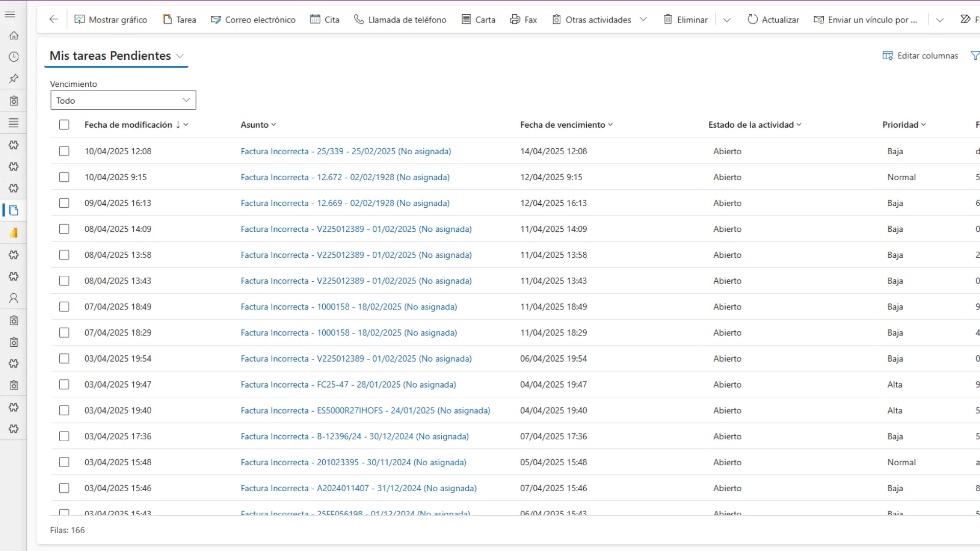
Task: Click the Home icon in left sidebar
Action: coord(14,36)
